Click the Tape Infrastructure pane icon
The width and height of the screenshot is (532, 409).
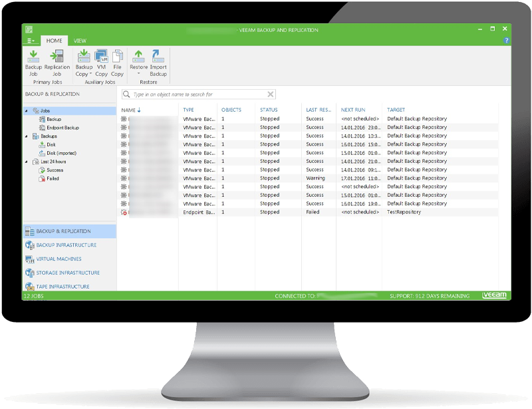29,287
